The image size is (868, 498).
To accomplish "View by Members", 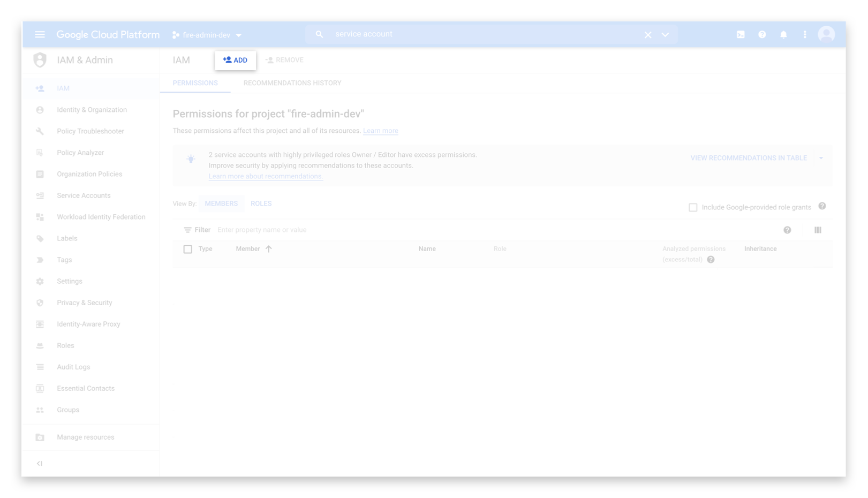I will pyautogui.click(x=221, y=203).
